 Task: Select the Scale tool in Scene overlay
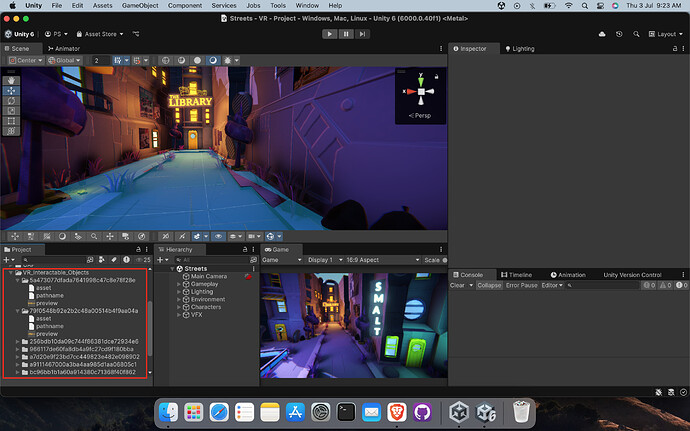click(11, 110)
